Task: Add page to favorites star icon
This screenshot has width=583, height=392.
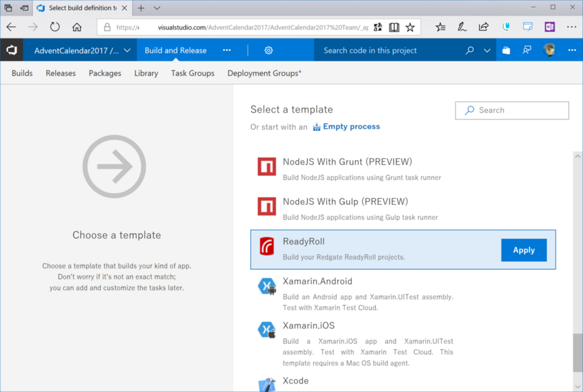Action: [410, 27]
